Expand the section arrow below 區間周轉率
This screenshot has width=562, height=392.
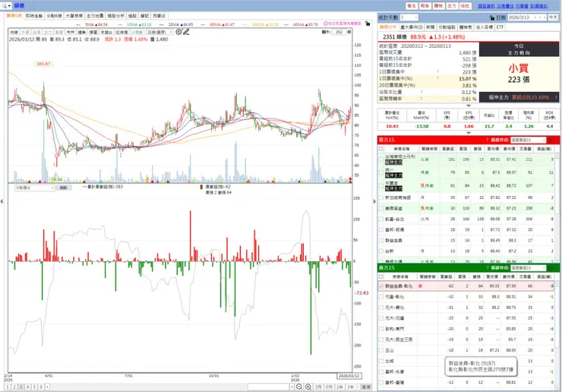[469, 106]
